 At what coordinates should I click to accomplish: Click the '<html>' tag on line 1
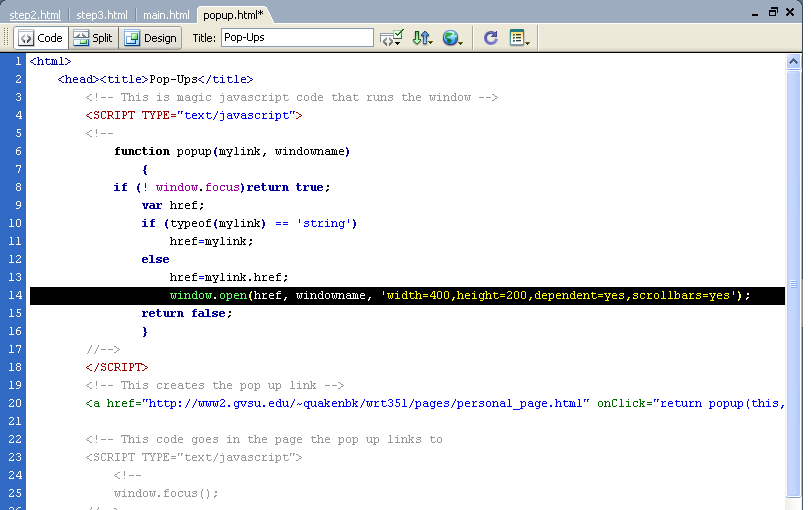50,62
